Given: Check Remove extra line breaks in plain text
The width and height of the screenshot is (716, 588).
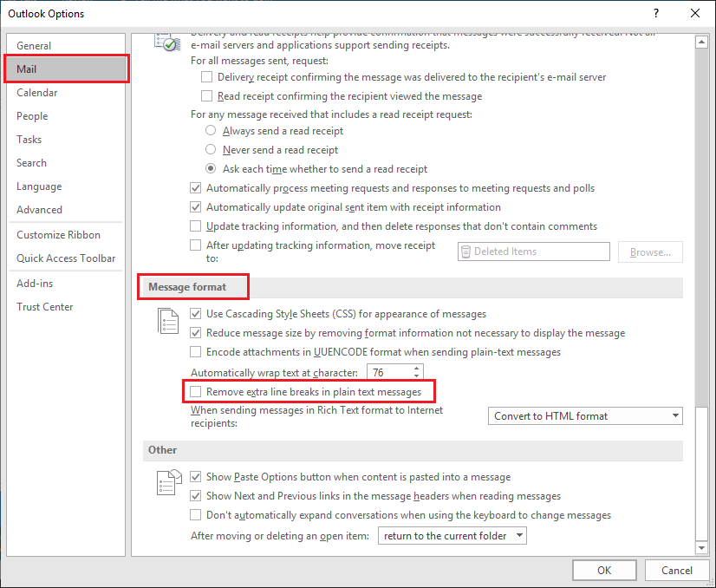Looking at the screenshot, I should [x=195, y=391].
